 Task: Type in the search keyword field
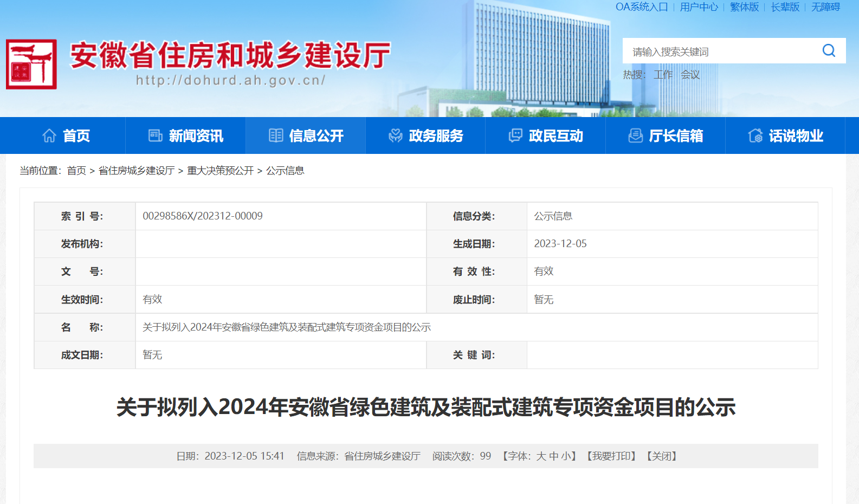point(721,51)
